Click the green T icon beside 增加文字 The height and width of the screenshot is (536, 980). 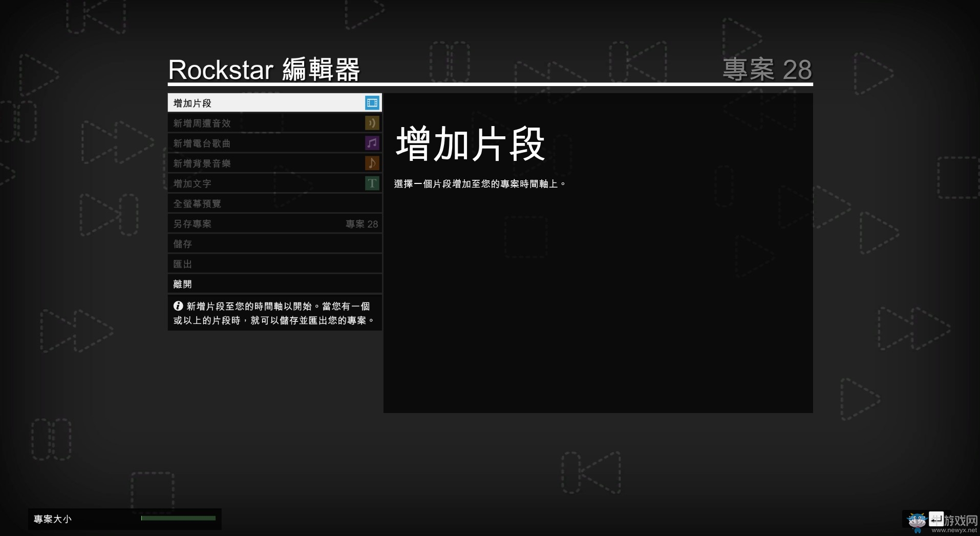[x=372, y=183]
